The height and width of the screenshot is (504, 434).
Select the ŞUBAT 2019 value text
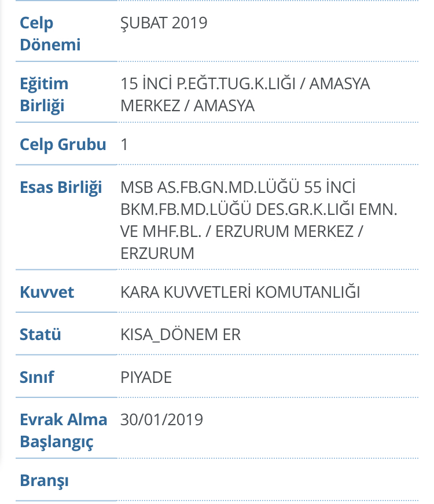point(164,23)
